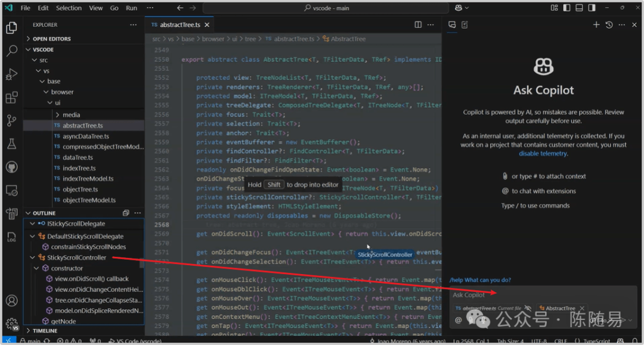
Task: Open Source Control view
Action: pos(11,120)
